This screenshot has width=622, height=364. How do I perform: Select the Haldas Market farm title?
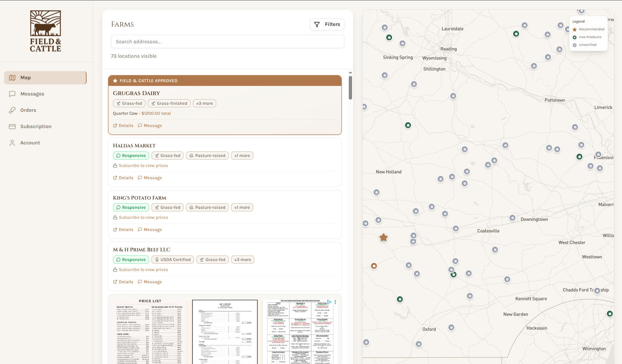pos(134,146)
